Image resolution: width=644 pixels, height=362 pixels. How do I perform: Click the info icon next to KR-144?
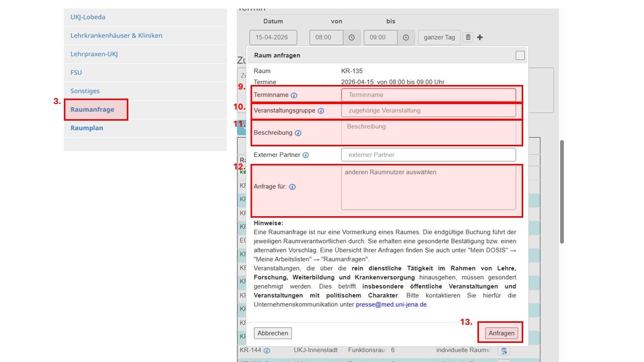pyautogui.click(x=267, y=350)
